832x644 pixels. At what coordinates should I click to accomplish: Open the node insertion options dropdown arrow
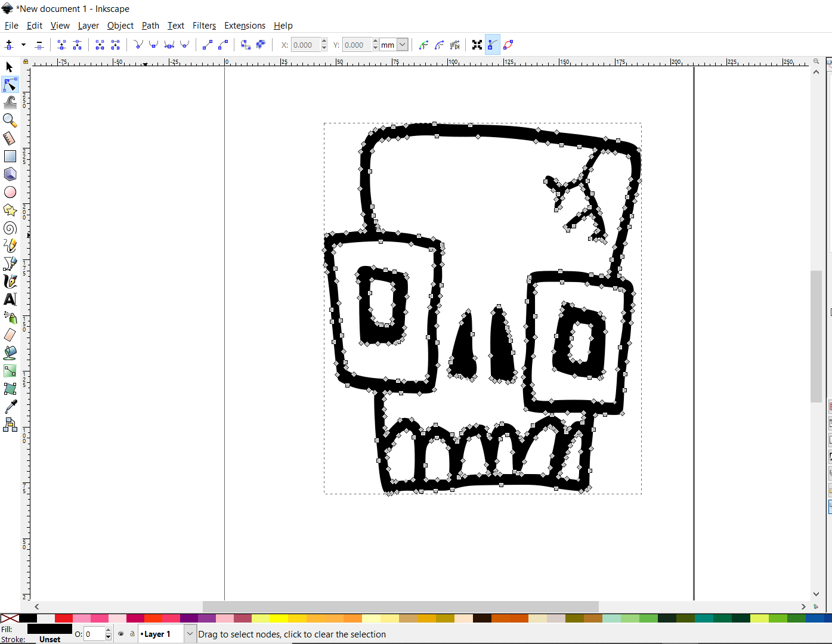tap(23, 44)
